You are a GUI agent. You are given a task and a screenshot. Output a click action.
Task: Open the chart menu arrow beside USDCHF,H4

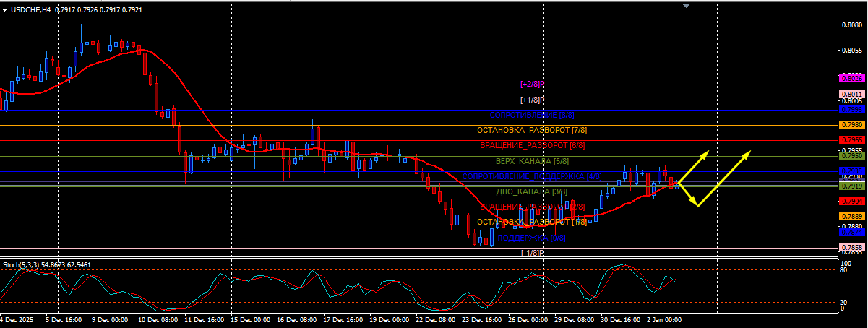(x=5, y=9)
